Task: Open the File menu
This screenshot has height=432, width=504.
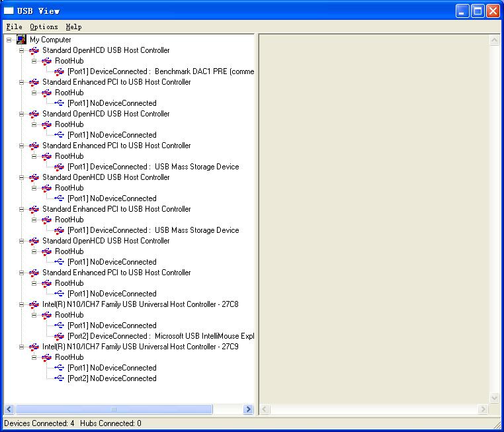Action: [x=14, y=27]
